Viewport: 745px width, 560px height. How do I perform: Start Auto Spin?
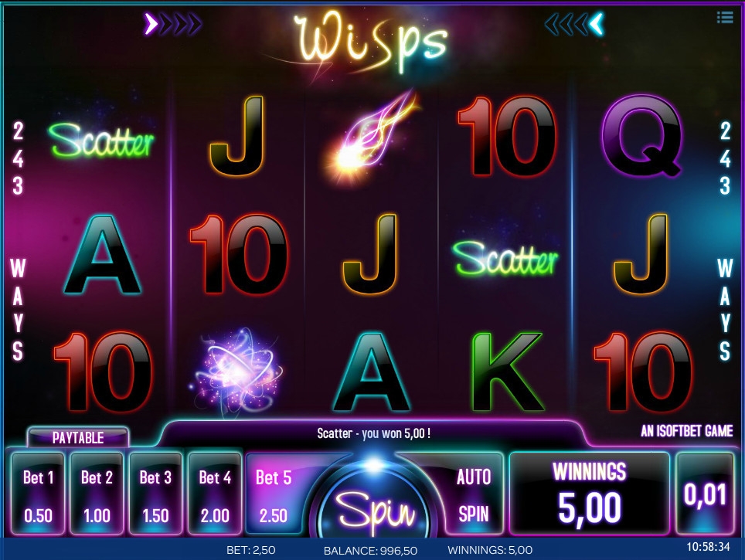[x=473, y=495]
